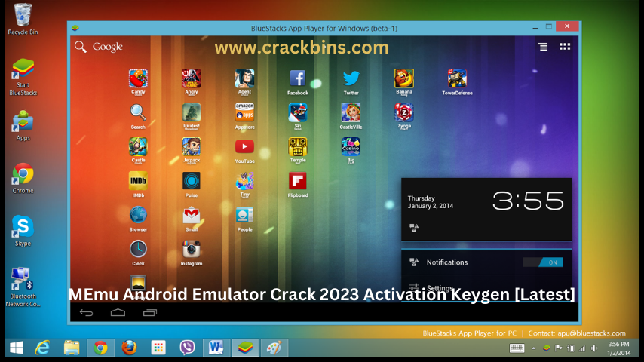Open File Explorer from the taskbar

click(x=72, y=348)
